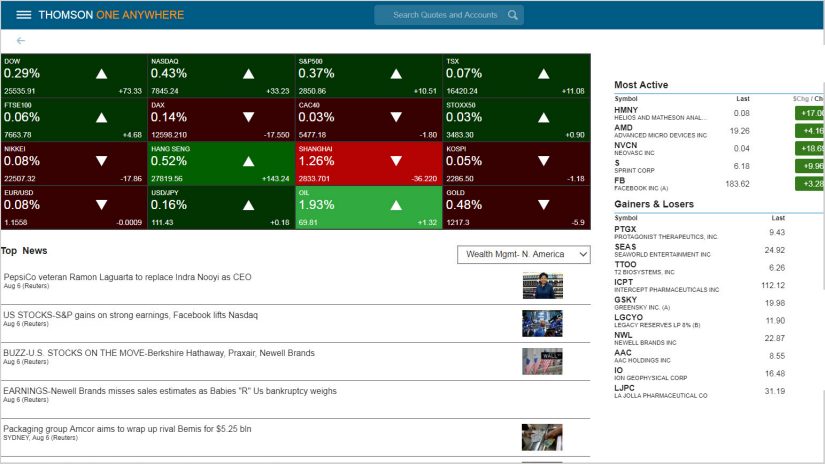Open the DAX index tile
825x464 pixels.
pos(221,119)
